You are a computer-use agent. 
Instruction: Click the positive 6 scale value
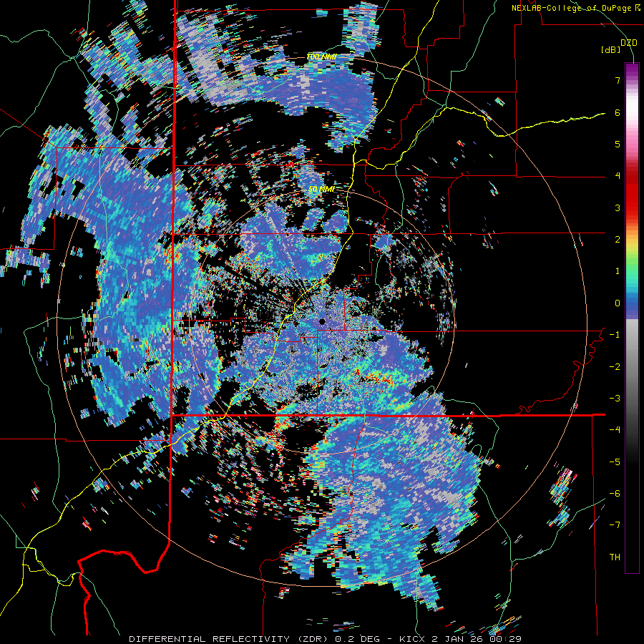618,112
